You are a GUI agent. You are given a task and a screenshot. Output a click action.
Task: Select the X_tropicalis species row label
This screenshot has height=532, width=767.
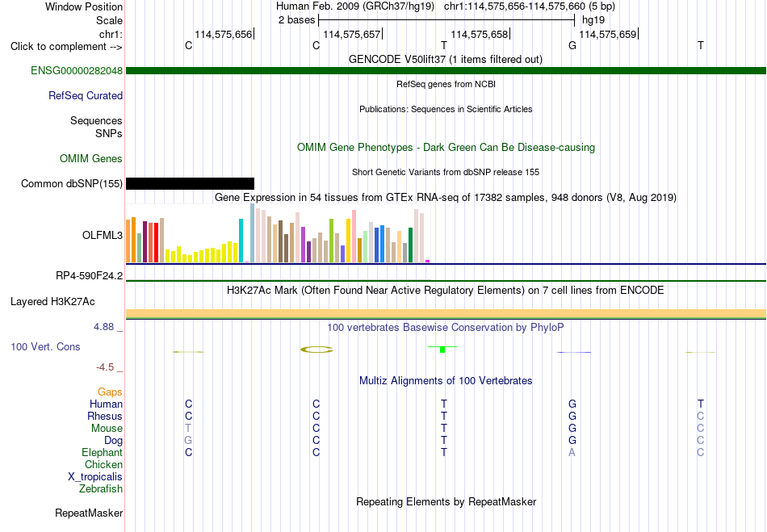point(95,477)
